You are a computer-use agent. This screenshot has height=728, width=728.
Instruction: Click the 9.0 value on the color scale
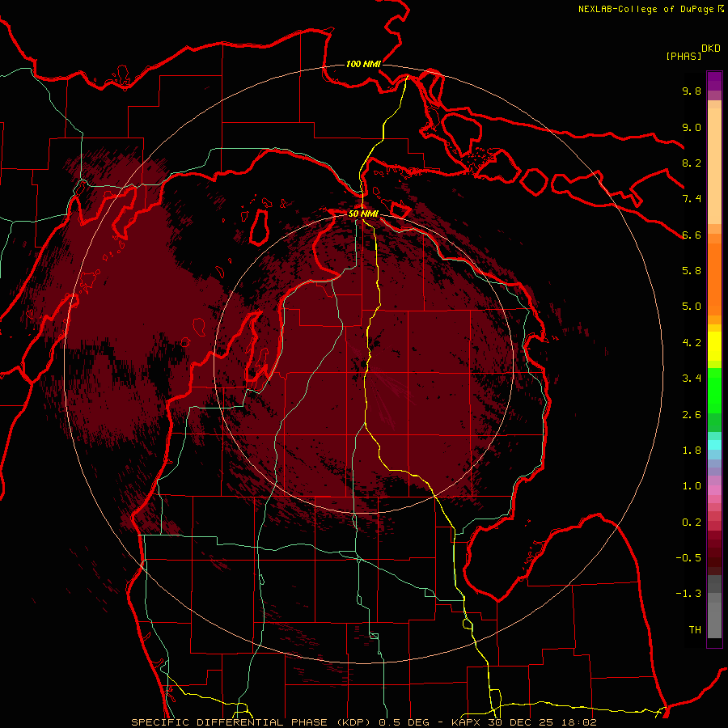[692, 128]
